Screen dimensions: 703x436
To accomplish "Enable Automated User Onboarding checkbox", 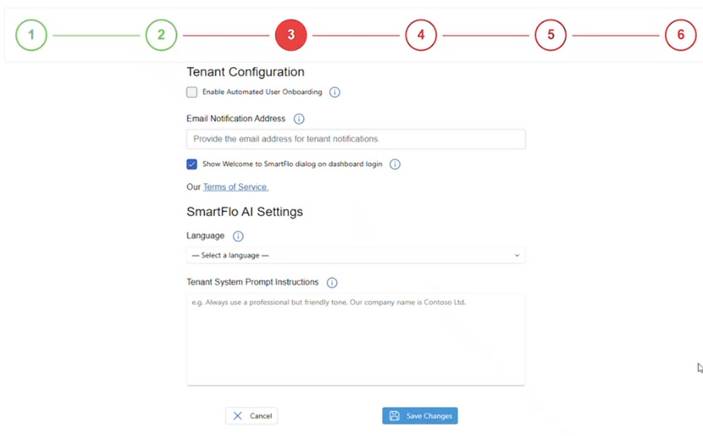I will click(192, 92).
